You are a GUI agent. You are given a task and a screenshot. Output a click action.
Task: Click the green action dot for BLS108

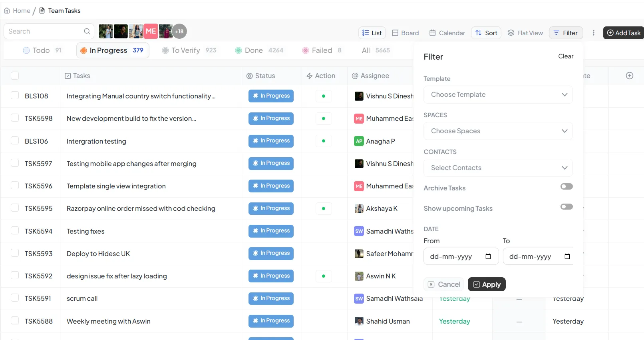click(x=324, y=96)
